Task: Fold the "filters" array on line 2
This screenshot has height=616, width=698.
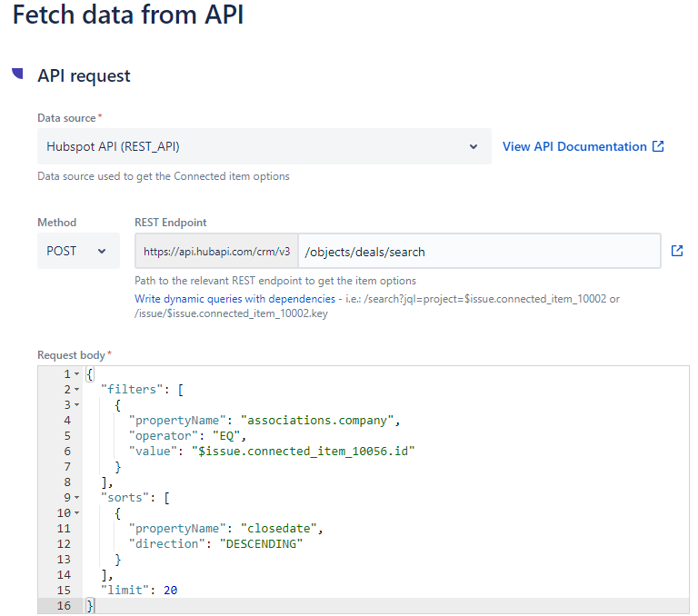Action: click(x=77, y=390)
